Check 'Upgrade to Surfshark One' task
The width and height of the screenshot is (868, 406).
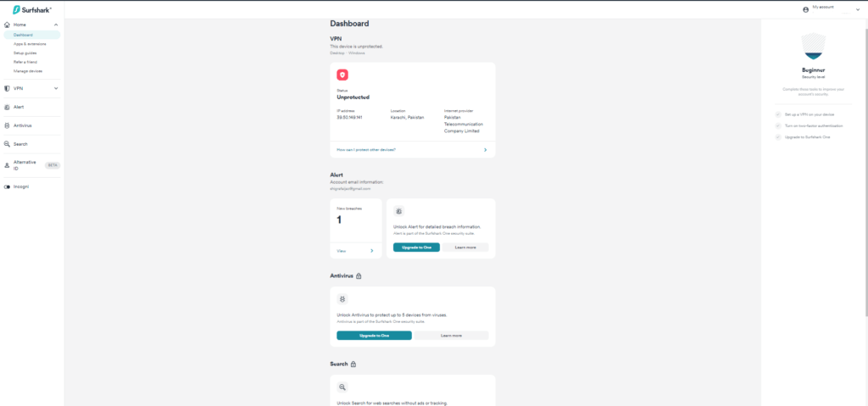pyautogui.click(x=778, y=136)
